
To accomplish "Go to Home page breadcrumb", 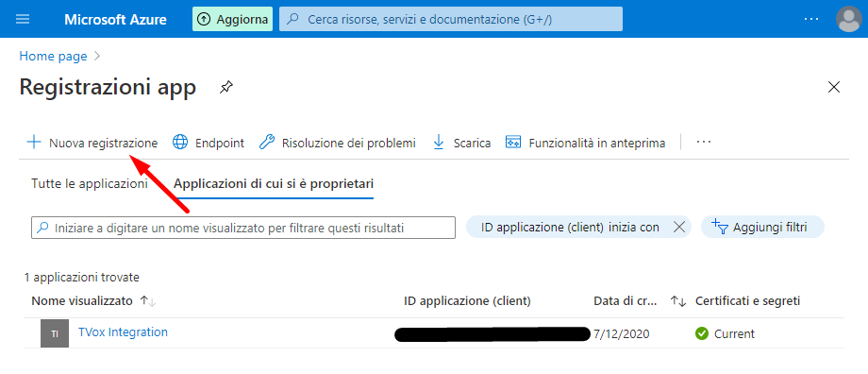I will pos(53,56).
